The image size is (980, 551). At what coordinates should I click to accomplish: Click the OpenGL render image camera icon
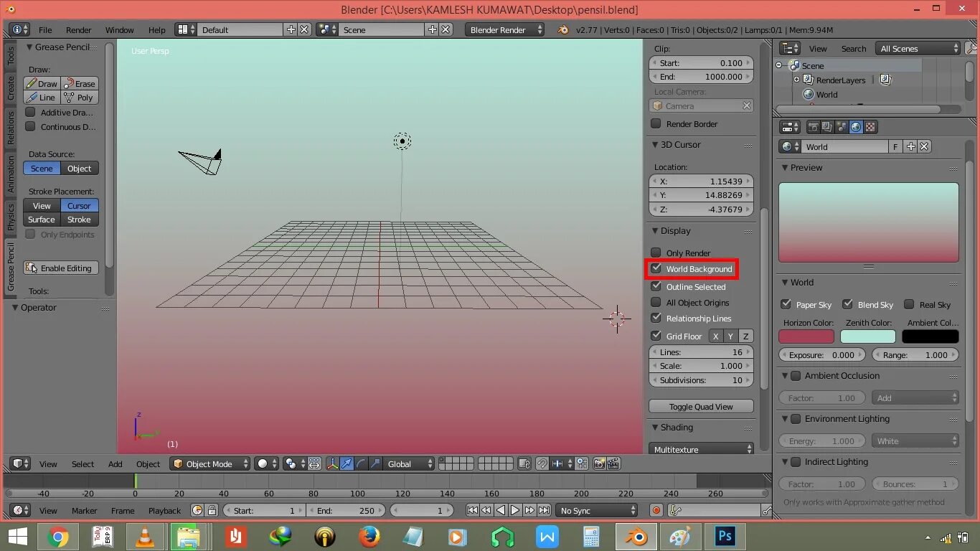click(x=599, y=463)
